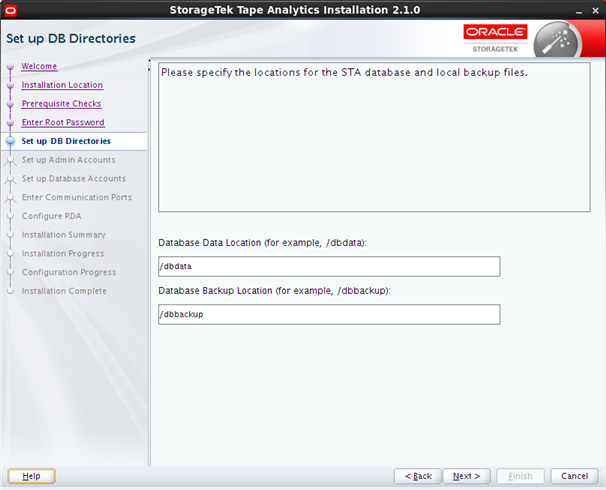Close the installation window
The image size is (606, 490).
pyautogui.click(x=595, y=11)
